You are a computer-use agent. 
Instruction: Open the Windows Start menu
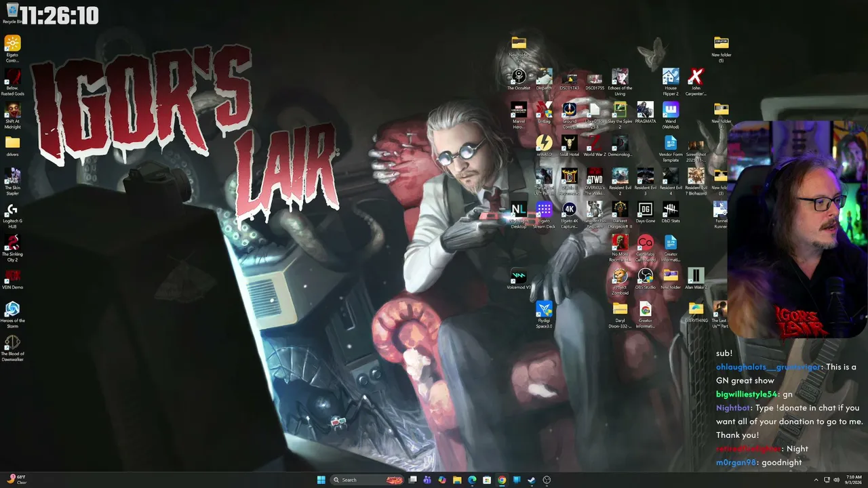point(321,480)
